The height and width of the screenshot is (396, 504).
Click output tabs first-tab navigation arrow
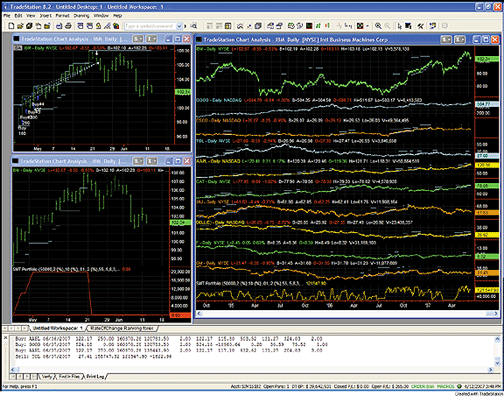tap(13, 377)
